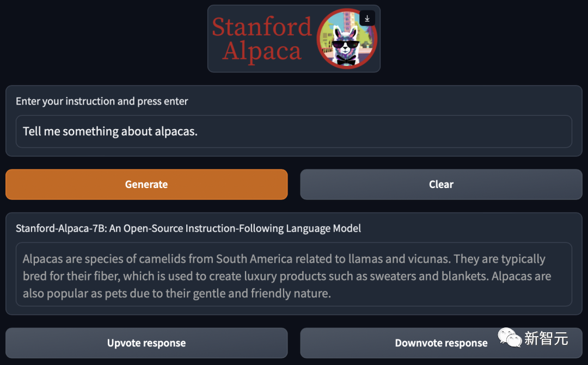Click the "Enter your instruction and press enter" label
Image resolution: width=588 pixels, height=365 pixels.
coord(102,101)
